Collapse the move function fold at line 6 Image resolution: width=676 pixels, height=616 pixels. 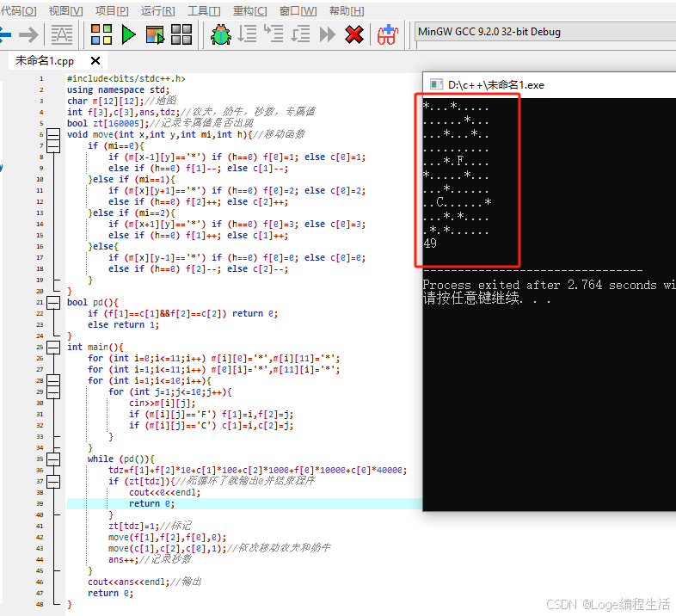point(53,134)
